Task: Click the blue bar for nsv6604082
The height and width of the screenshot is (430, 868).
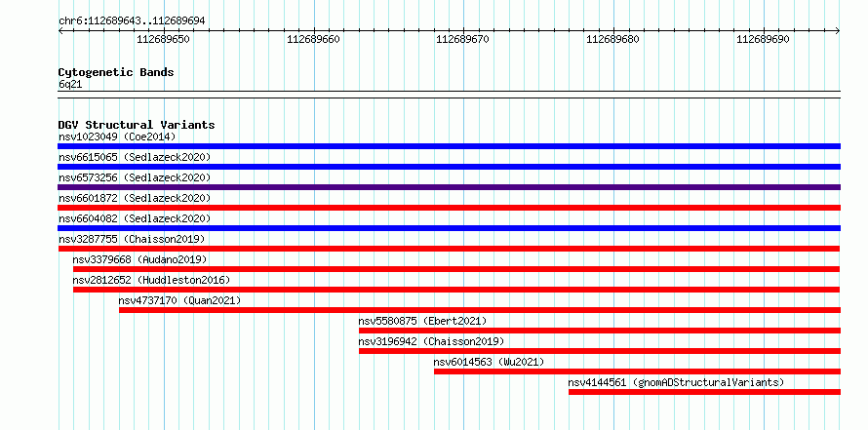Action: 449,228
